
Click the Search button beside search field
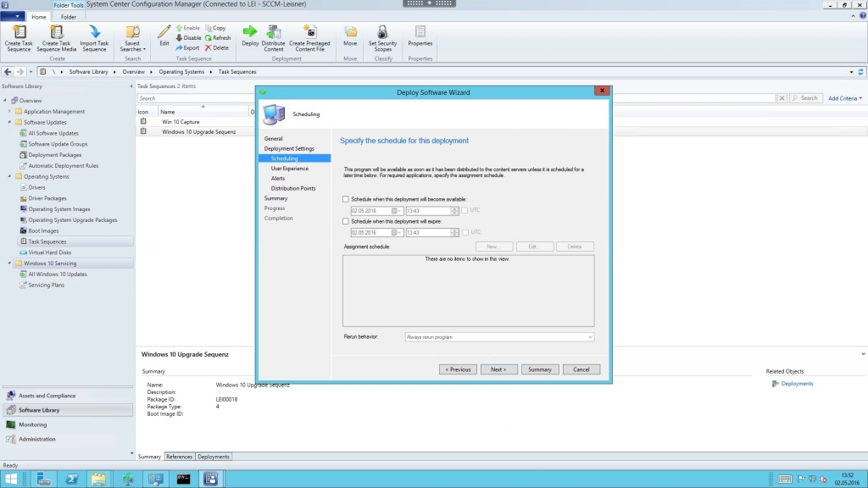click(x=805, y=98)
